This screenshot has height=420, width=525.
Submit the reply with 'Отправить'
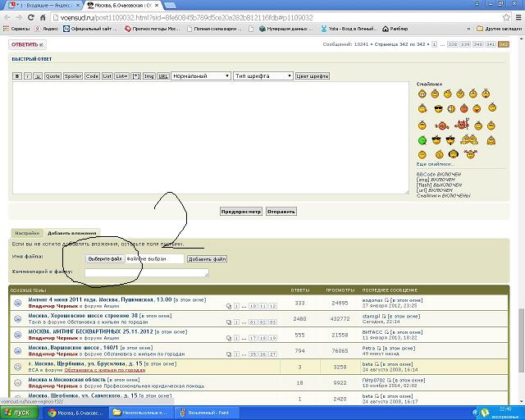281,211
